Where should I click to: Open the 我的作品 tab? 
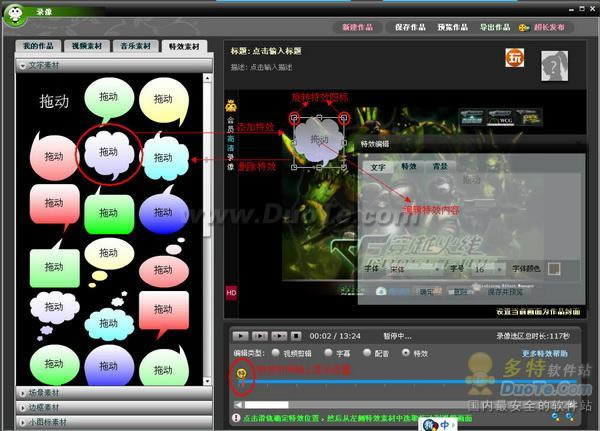42,46
